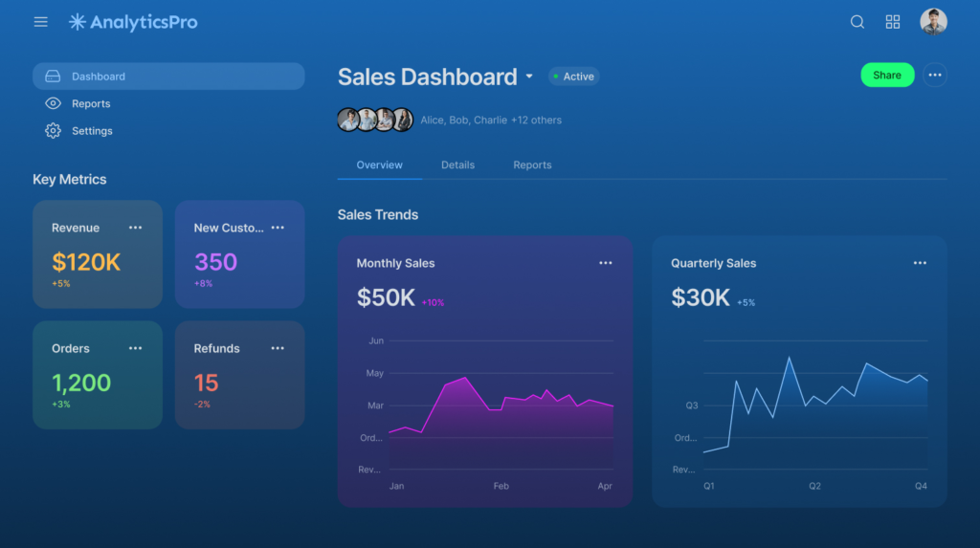Click the Active status badge

[x=574, y=77]
